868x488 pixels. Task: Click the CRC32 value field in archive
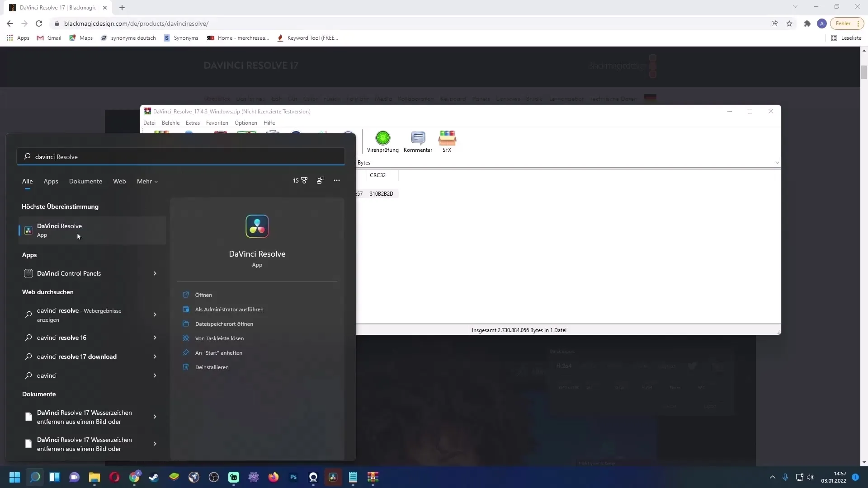pos(382,193)
